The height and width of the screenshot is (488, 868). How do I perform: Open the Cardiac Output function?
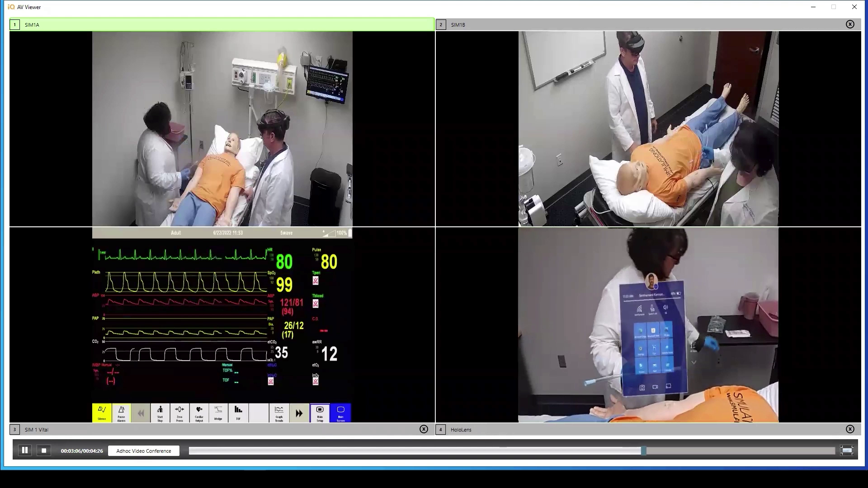point(199,413)
